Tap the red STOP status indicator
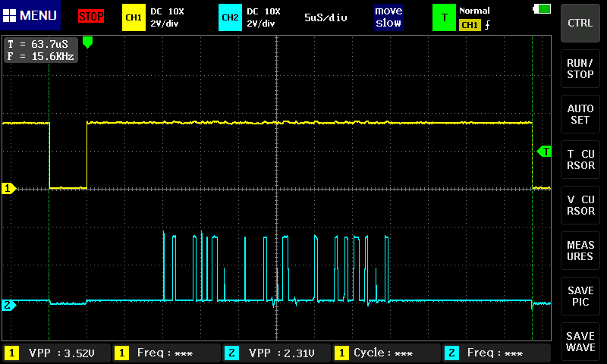 (x=91, y=16)
